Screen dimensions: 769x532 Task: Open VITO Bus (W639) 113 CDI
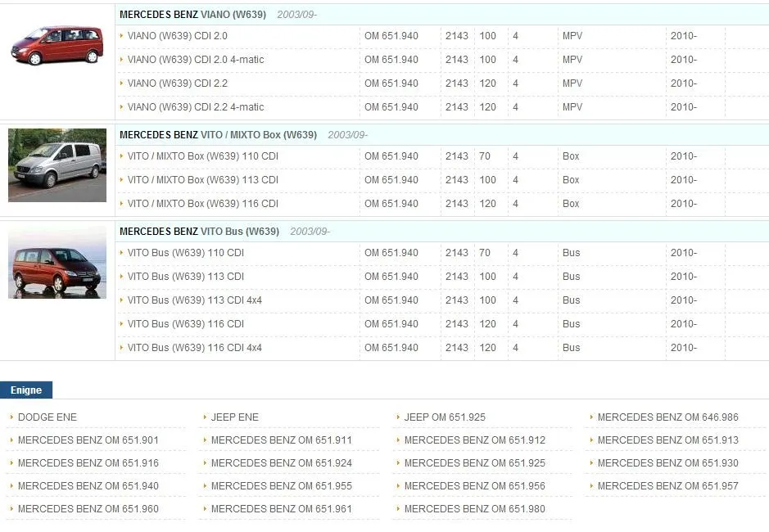tap(186, 277)
